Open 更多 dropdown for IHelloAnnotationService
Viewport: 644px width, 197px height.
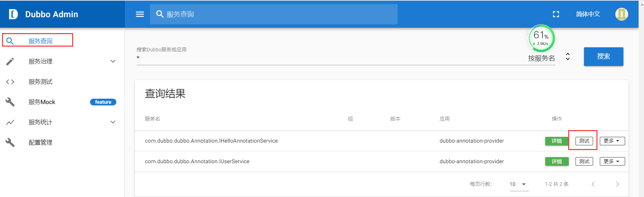[x=612, y=141]
